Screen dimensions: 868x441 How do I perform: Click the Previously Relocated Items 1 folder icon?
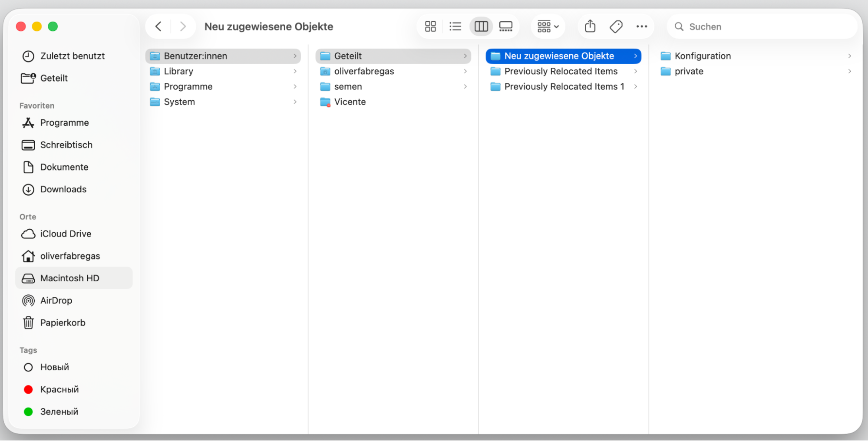tap(495, 86)
